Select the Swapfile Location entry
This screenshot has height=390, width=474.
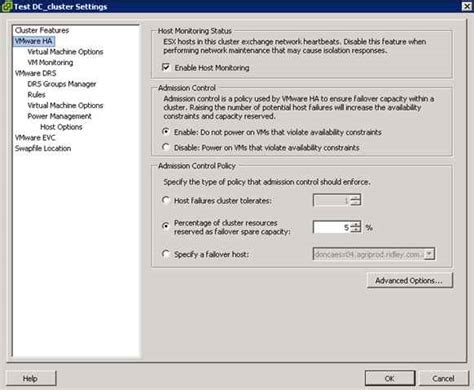43,148
